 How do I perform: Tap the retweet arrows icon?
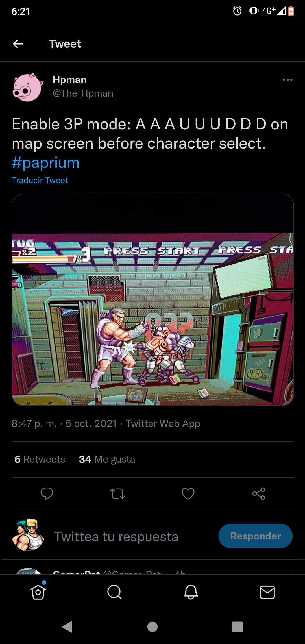click(x=117, y=493)
